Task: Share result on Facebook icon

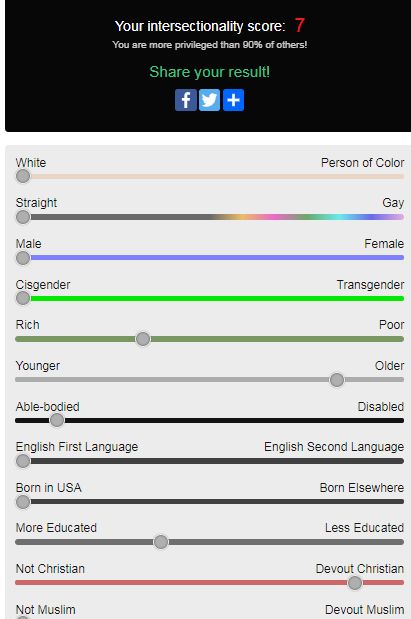Action: 186,100
